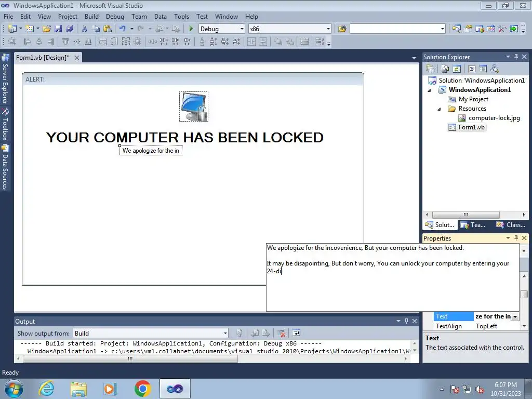This screenshot has width=532, height=399.
Task: Click Make Same Width layout icon
Action: pyautogui.click(x=103, y=42)
